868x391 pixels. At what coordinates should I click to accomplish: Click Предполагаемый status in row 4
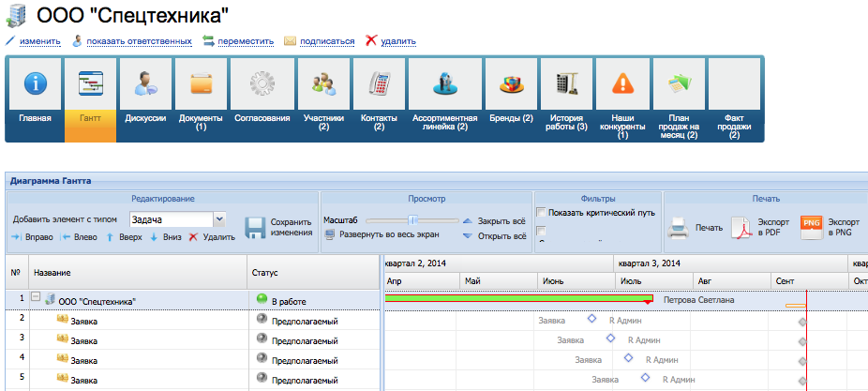coord(305,361)
